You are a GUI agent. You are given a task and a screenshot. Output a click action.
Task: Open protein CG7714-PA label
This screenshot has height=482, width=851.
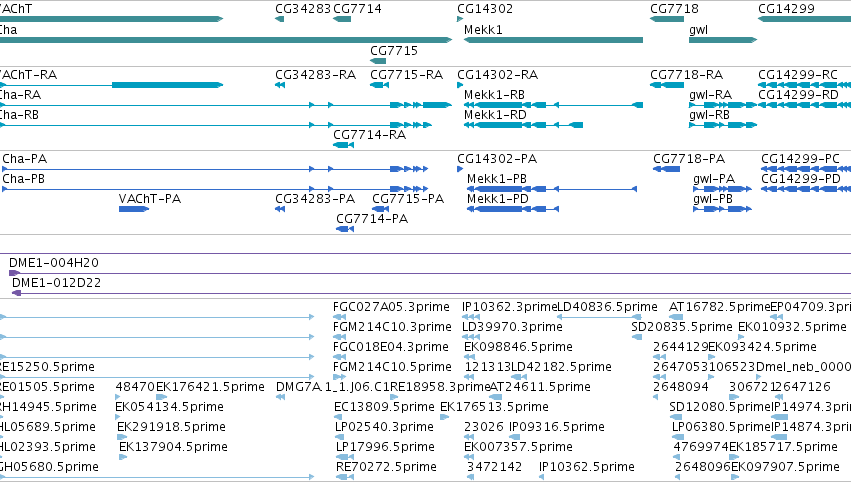point(372,219)
